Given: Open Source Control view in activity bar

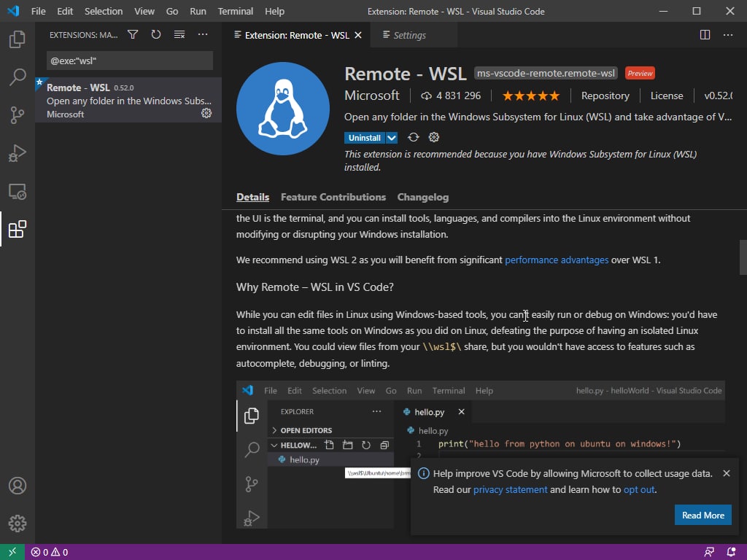Looking at the screenshot, I should tap(18, 114).
